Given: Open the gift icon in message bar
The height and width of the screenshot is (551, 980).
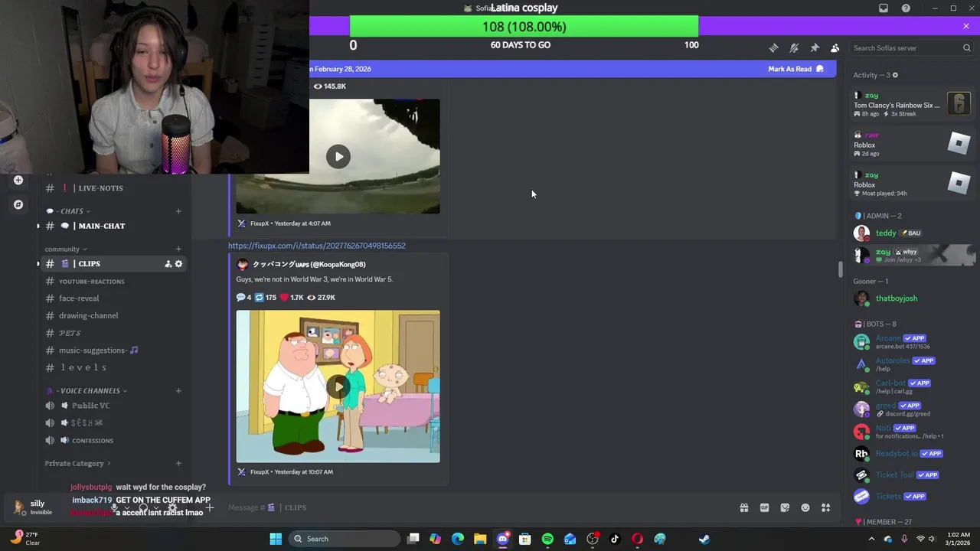Looking at the screenshot, I should [x=743, y=507].
